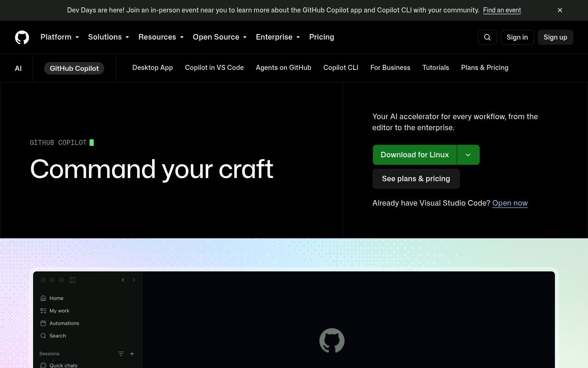Follow the Open now link
This screenshot has width=588, height=368.
tap(510, 203)
